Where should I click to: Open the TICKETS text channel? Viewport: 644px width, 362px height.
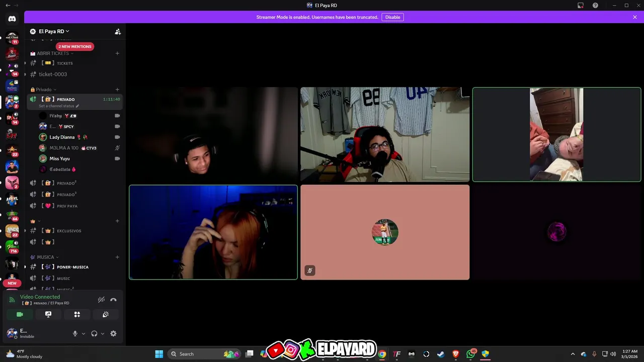click(x=75, y=63)
